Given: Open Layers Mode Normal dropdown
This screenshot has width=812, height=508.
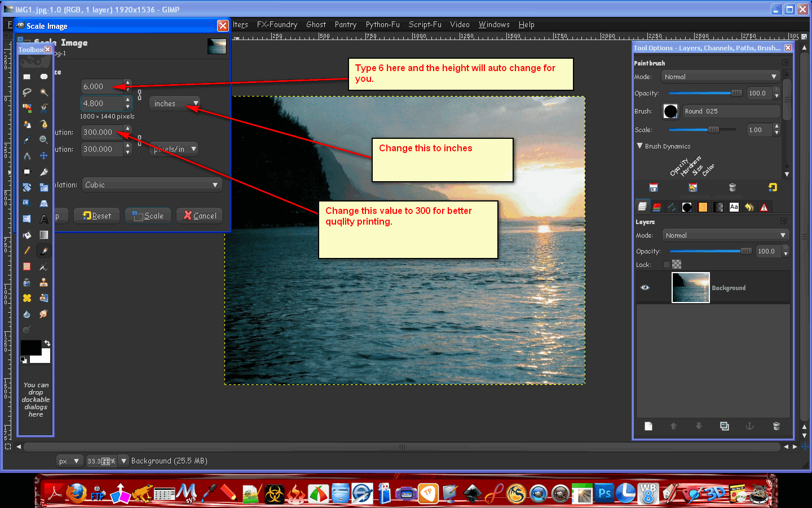Looking at the screenshot, I should [x=725, y=235].
